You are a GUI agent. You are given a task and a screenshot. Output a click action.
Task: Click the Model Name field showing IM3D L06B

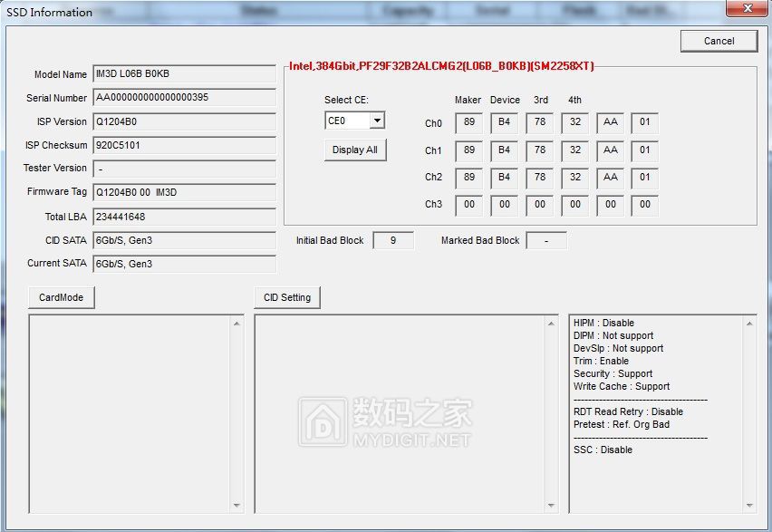[184, 74]
